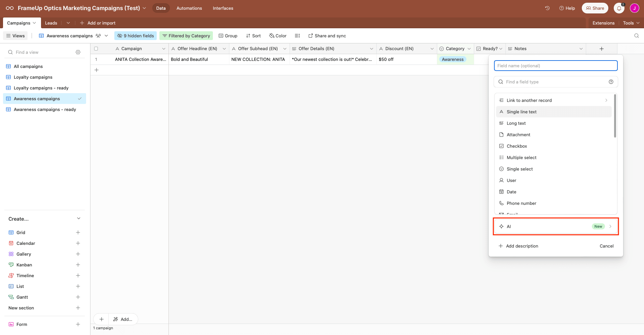The height and width of the screenshot is (335, 644).
Task: Open the search icon above the grid
Action: (x=636, y=36)
